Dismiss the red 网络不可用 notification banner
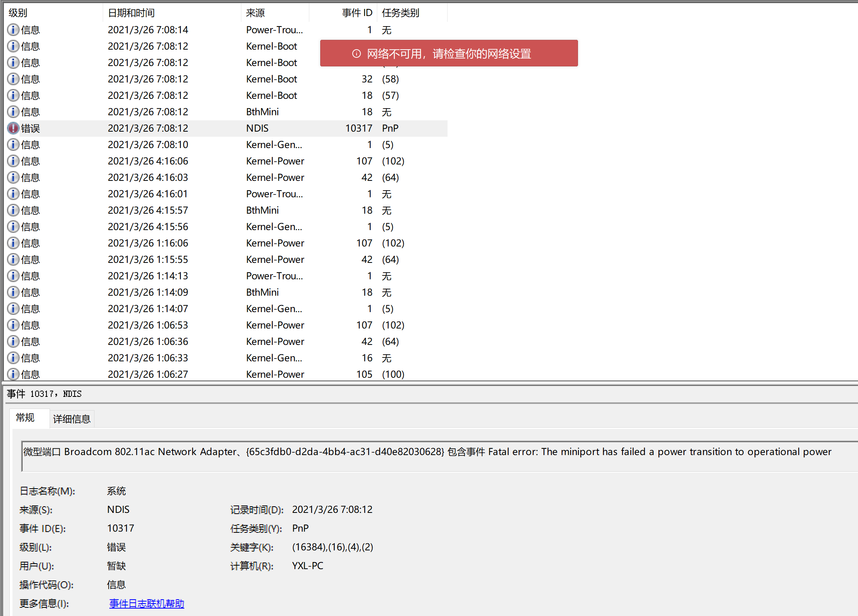The height and width of the screenshot is (616, 858). tap(449, 54)
